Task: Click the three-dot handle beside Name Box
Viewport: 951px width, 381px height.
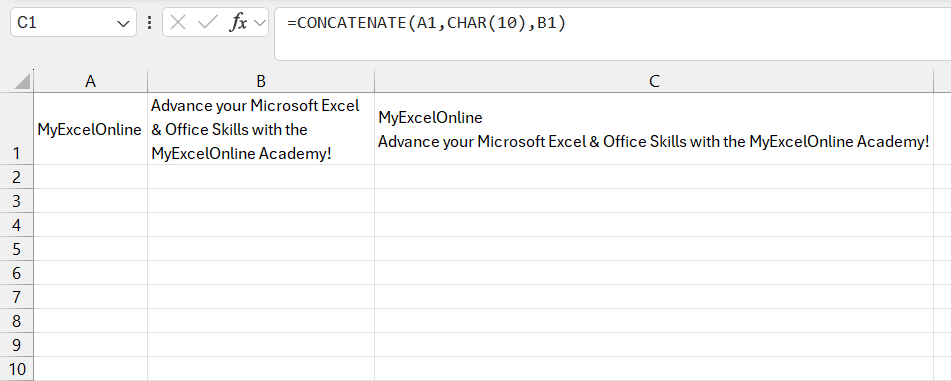Action: tap(150, 23)
